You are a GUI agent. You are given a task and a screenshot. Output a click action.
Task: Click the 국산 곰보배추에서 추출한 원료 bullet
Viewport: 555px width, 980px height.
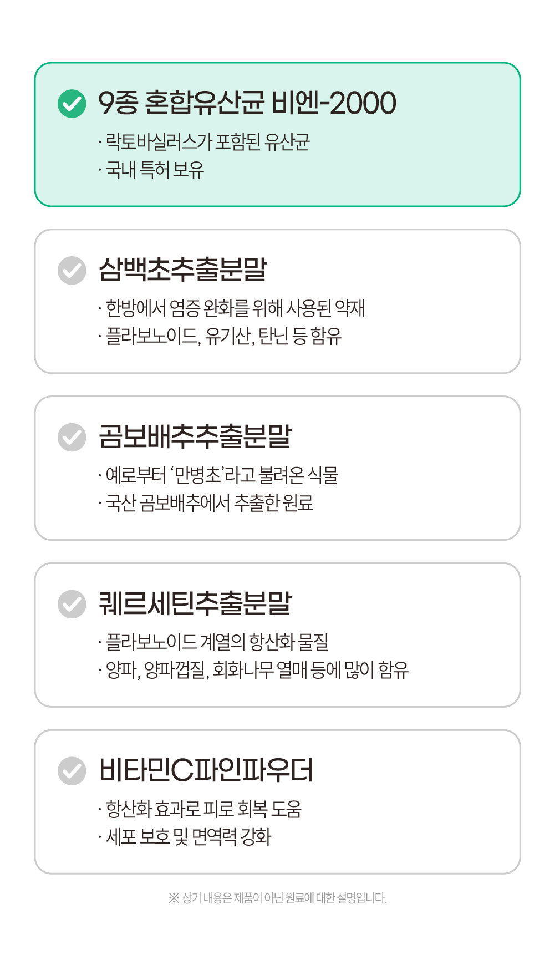210,503
